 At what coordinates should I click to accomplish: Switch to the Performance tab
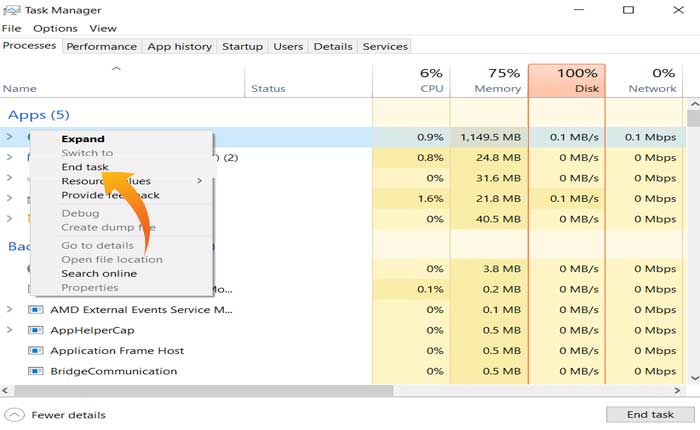102,46
